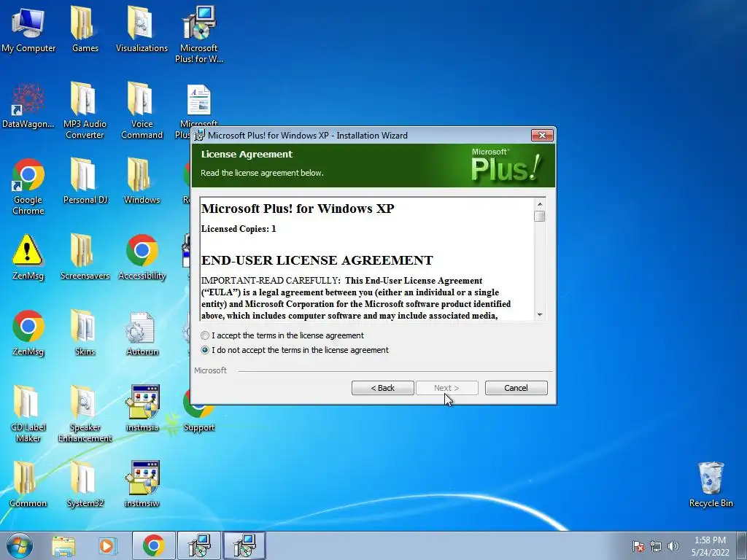Click the license agreement scrollbar thumb
The image size is (747, 560).
(540, 216)
